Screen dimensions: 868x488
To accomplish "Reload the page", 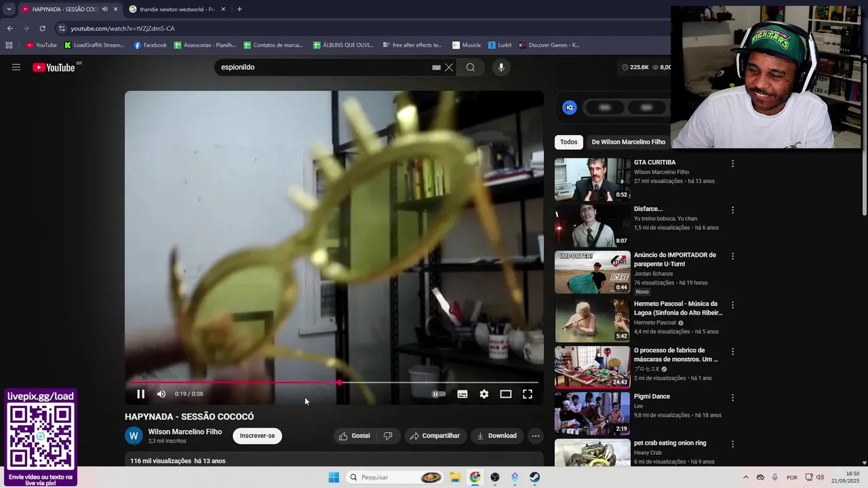I will [42, 28].
